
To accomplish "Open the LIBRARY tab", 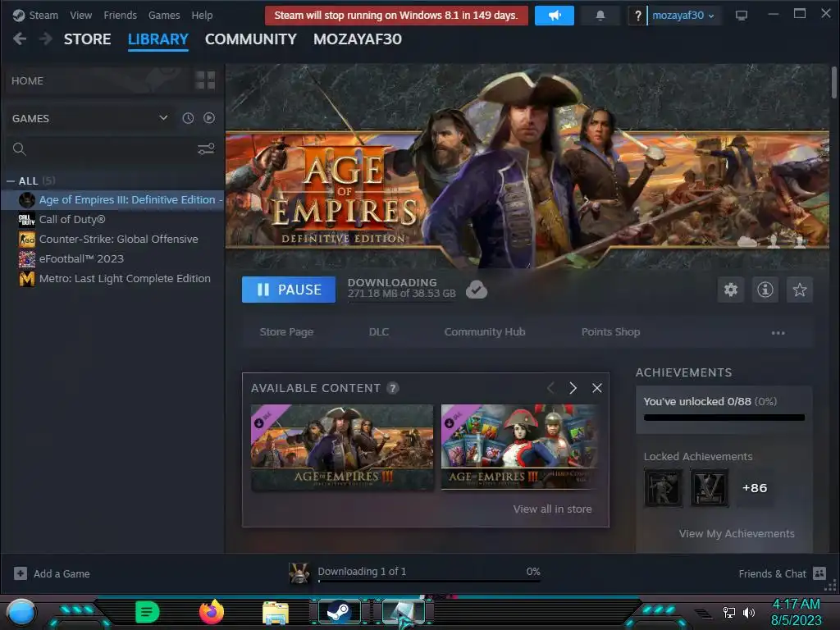I will coord(158,39).
